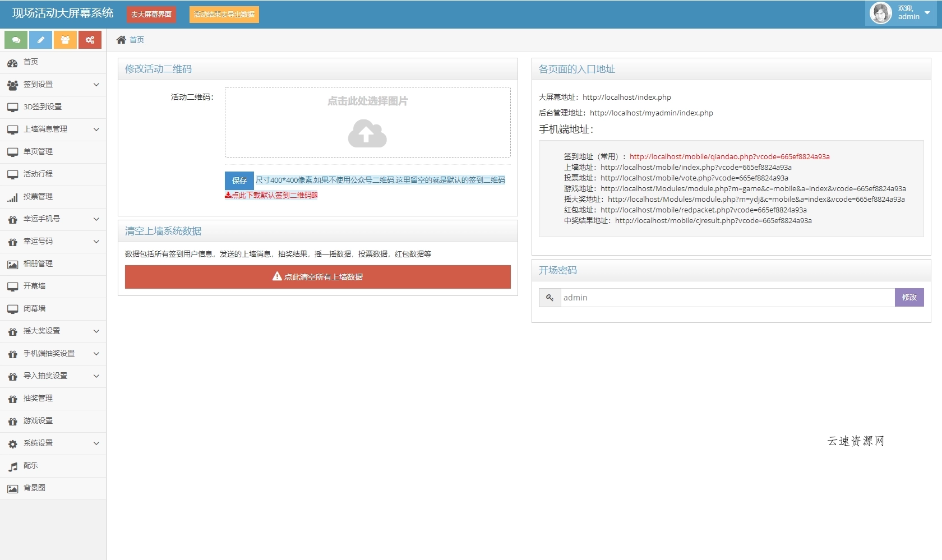The width and height of the screenshot is (942, 560).
Task: Open the red gears settings icon
Action: [90, 40]
